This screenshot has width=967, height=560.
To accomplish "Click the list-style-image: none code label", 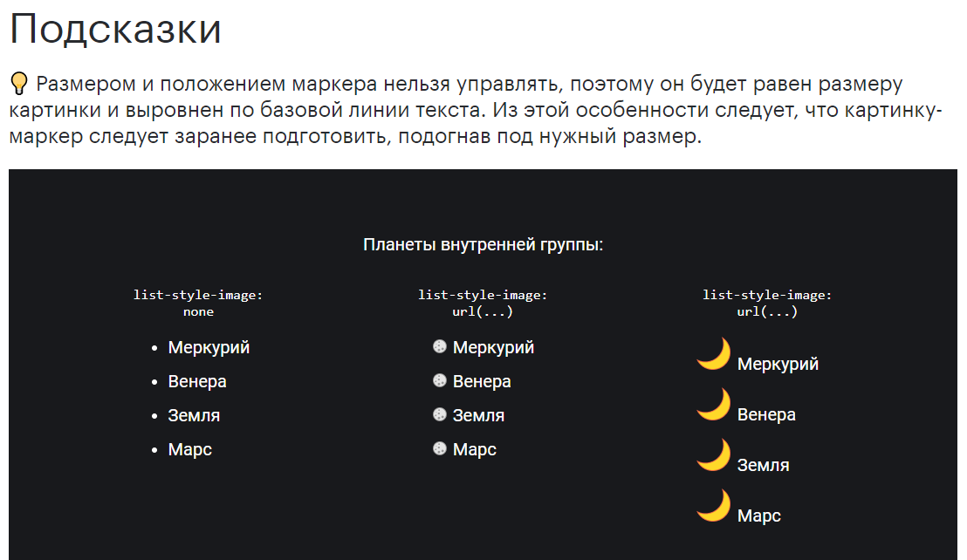I will 198,303.
